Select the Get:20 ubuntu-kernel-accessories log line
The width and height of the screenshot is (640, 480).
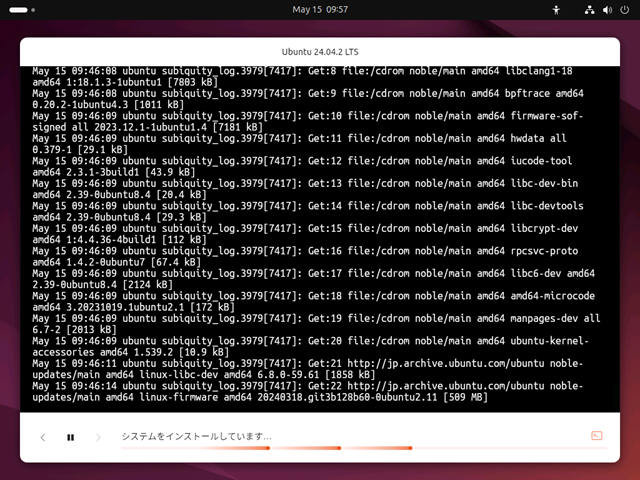click(311, 347)
